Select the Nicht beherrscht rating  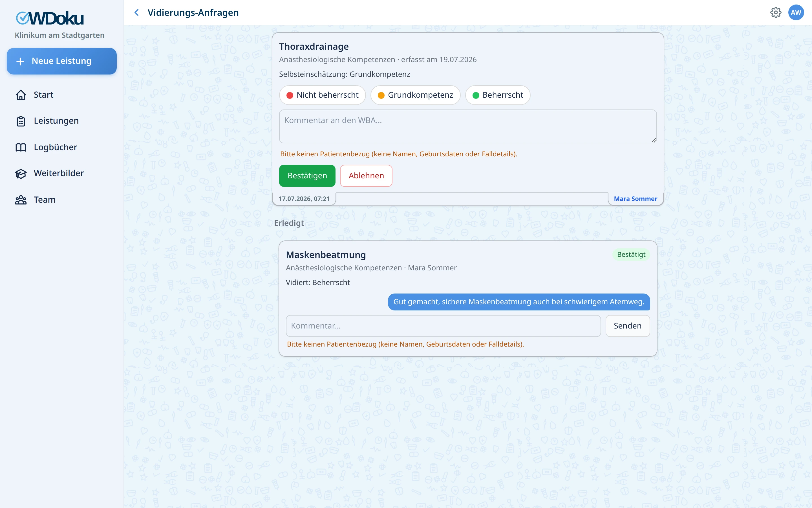pos(323,95)
